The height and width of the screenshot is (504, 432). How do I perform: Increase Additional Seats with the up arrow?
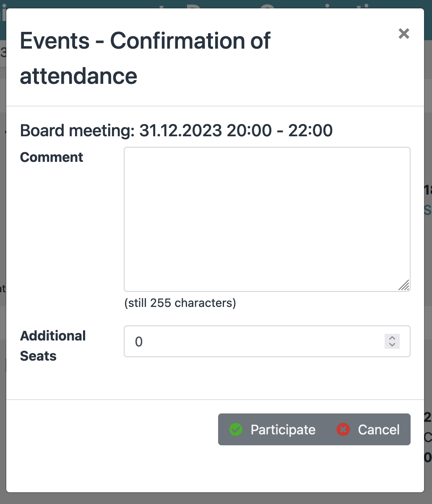392,338
